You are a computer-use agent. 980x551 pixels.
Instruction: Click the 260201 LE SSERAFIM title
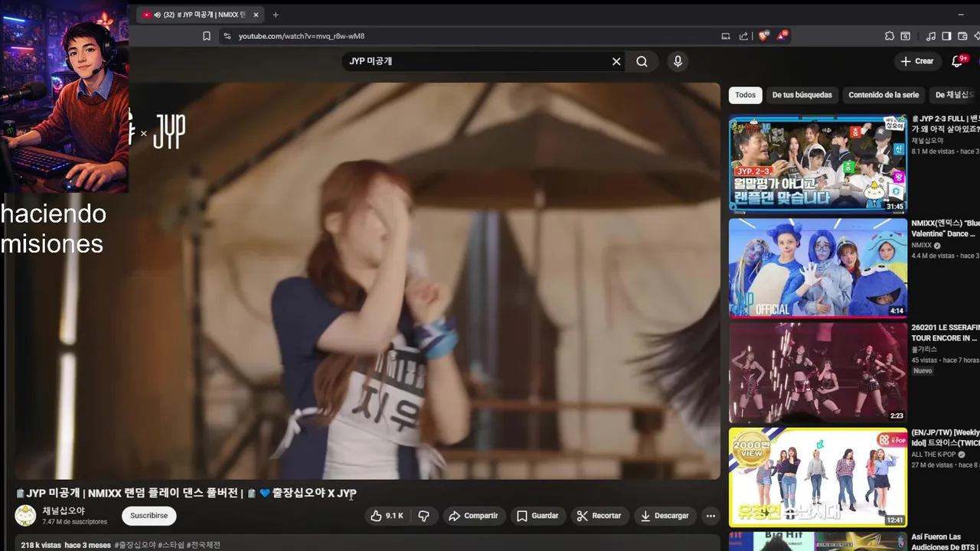coord(946,332)
